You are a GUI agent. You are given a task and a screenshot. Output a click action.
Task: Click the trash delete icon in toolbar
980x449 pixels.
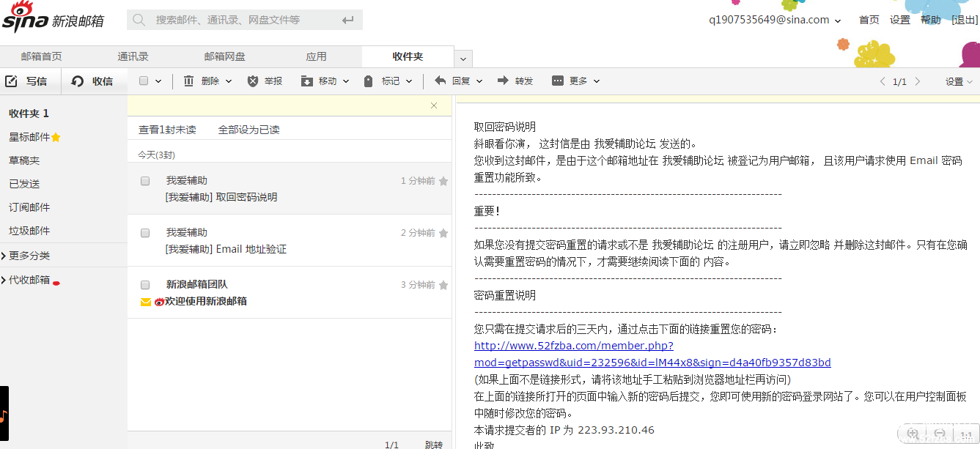coord(189,81)
